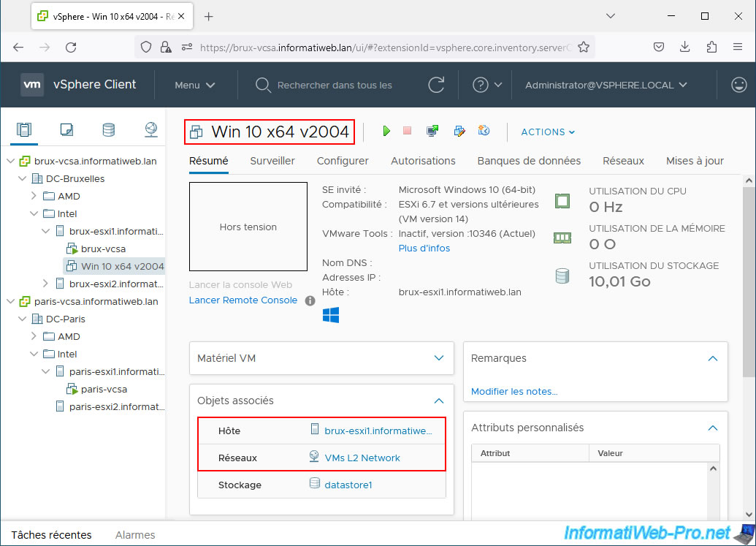Switch to the Résumé tab
756x546 pixels.
[209, 161]
